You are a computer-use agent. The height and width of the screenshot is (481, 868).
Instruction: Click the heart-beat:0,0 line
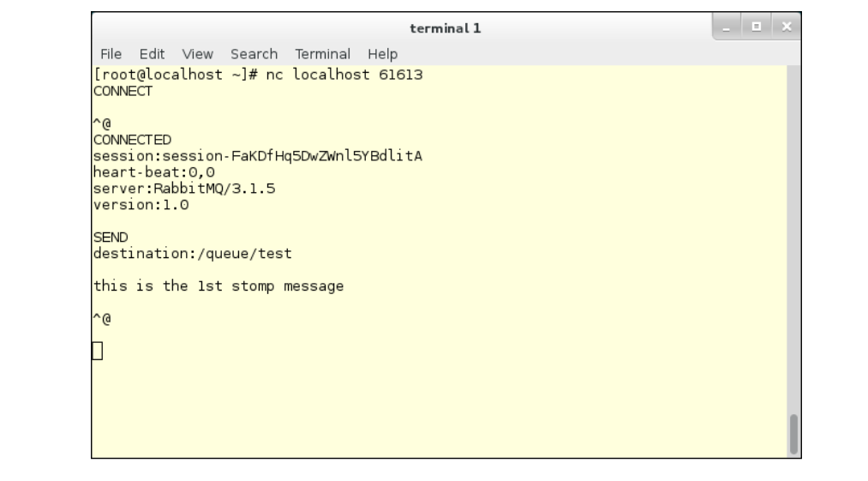click(x=154, y=172)
